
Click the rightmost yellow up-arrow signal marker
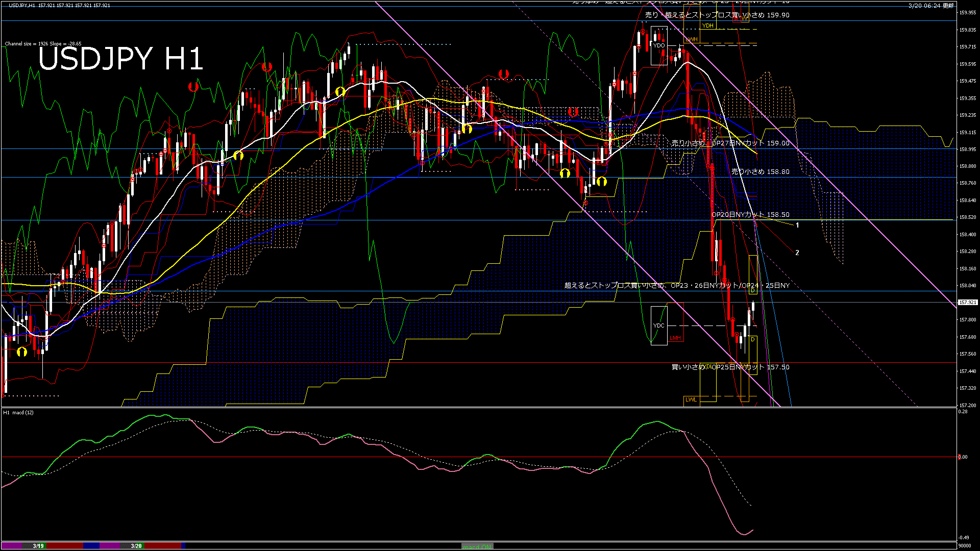coord(601,181)
